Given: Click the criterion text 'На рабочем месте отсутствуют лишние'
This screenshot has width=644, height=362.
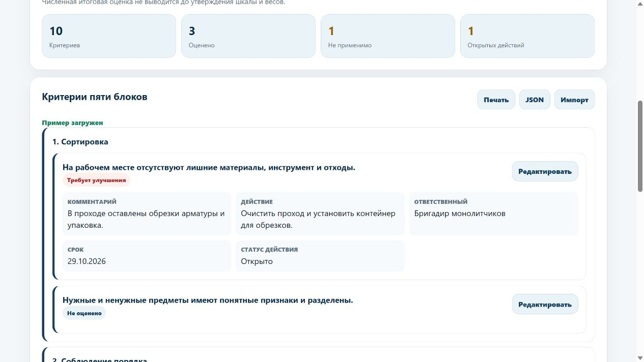Looking at the screenshot, I should pyautogui.click(x=209, y=167).
